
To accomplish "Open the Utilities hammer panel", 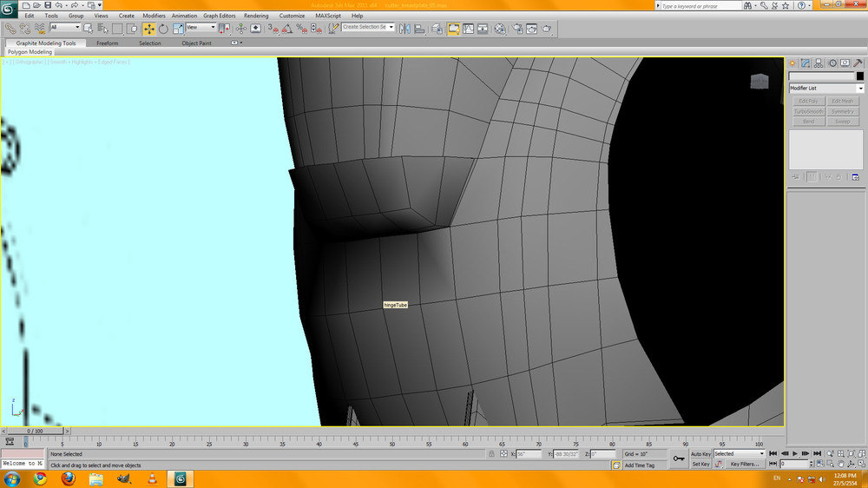I will click(858, 63).
